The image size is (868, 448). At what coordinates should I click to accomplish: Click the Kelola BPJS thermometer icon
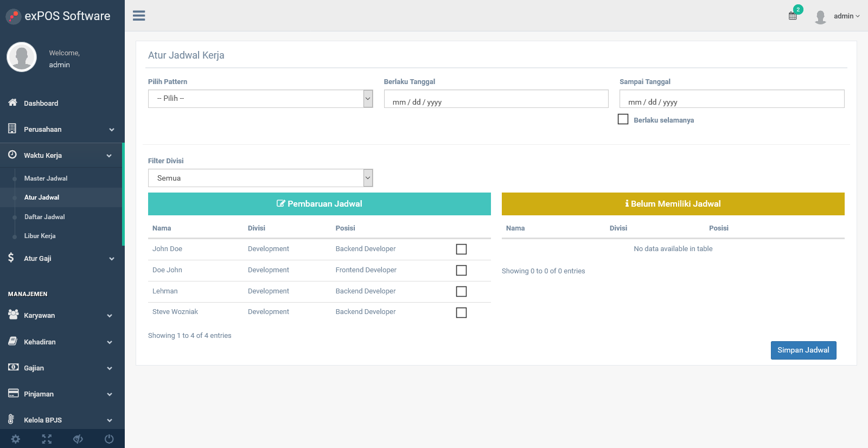[x=11, y=419]
